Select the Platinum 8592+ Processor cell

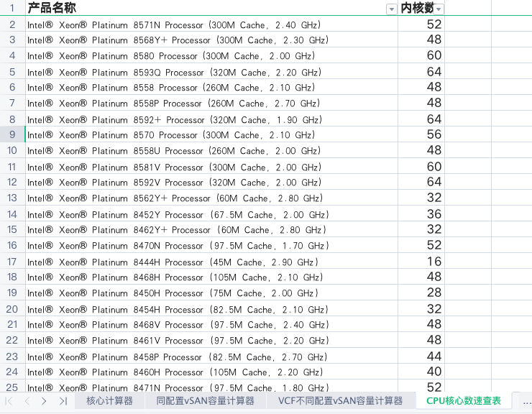coord(211,119)
